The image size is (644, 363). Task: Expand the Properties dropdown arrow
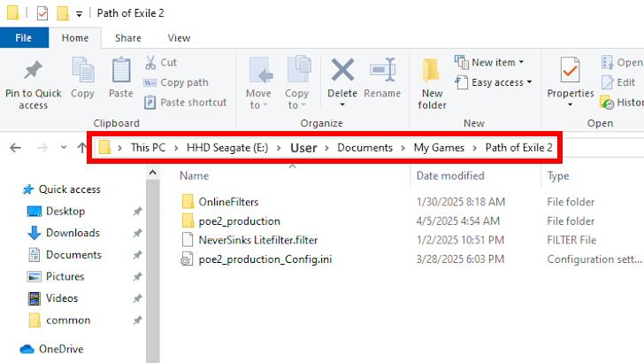570,104
